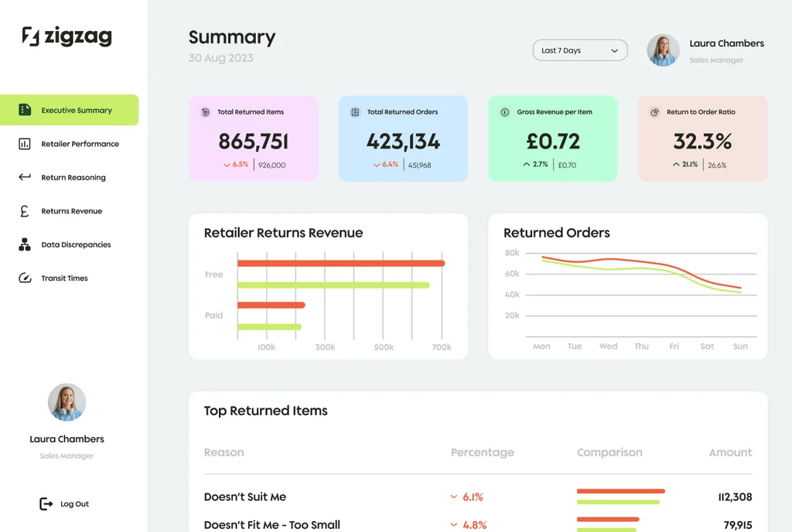Click the 451,968 previous value
This screenshot has width=792, height=532.
419,165
